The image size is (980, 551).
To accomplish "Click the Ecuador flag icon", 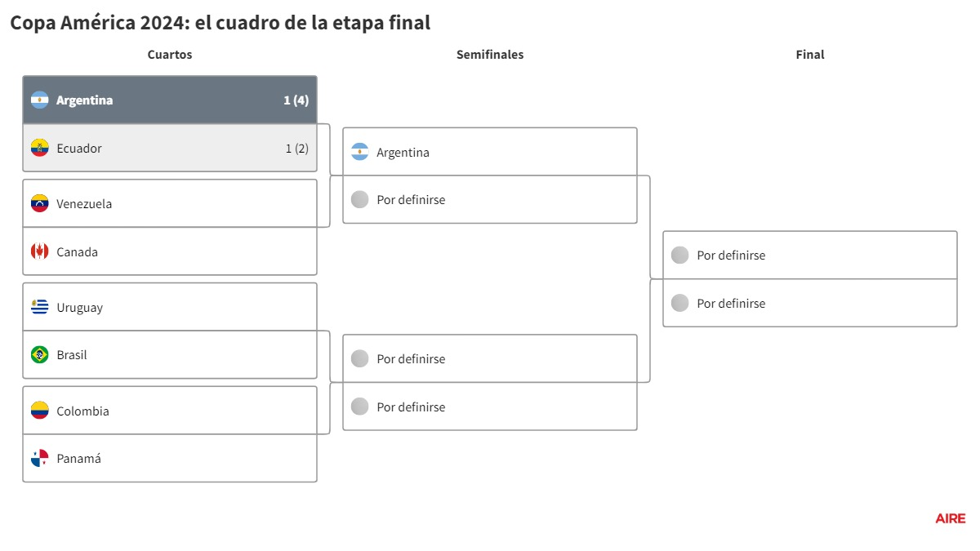I will pyautogui.click(x=40, y=149).
